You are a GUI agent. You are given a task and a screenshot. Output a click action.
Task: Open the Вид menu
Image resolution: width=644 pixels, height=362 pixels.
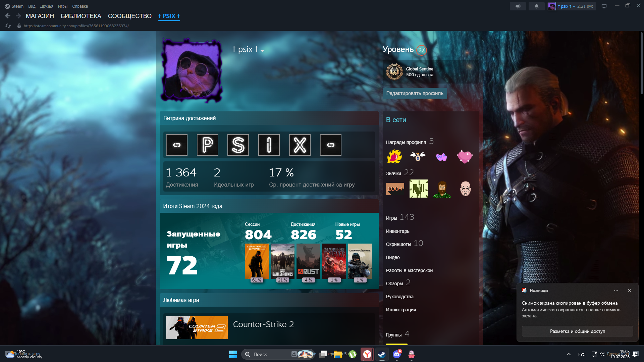pyautogui.click(x=32, y=6)
